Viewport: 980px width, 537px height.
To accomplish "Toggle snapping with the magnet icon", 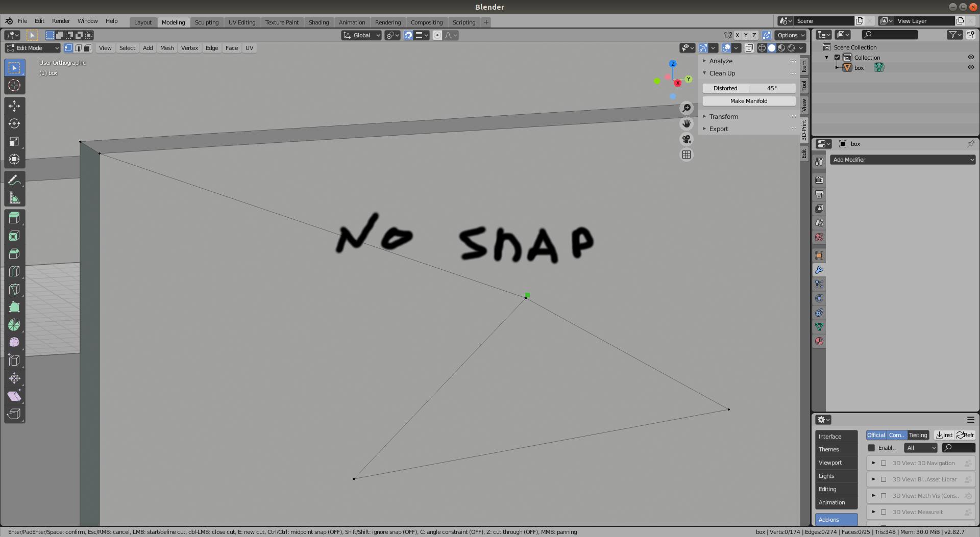I will coord(408,35).
